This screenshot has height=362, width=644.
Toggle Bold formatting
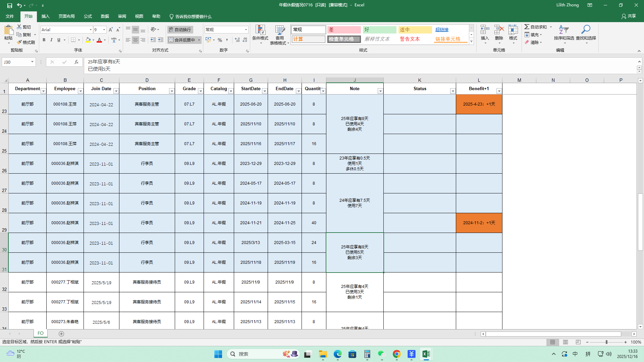click(x=44, y=40)
